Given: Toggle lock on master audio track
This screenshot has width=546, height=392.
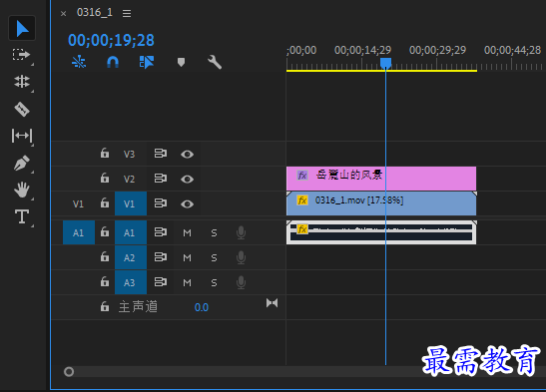Looking at the screenshot, I should [105, 307].
